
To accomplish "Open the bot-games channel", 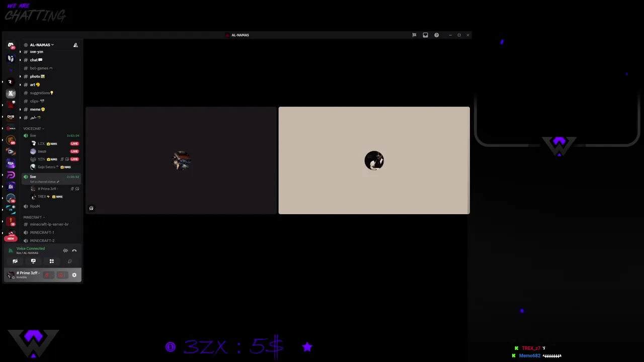I will pyautogui.click(x=50, y=68).
